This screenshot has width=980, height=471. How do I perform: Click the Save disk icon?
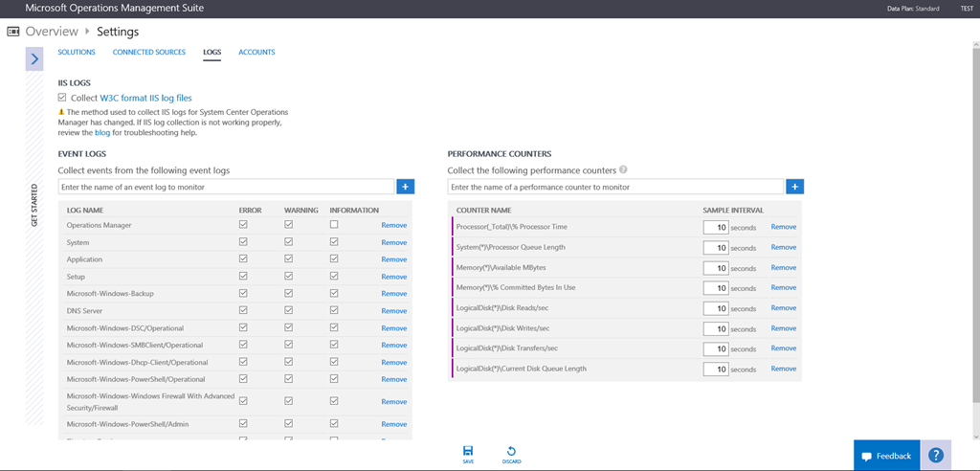468,451
